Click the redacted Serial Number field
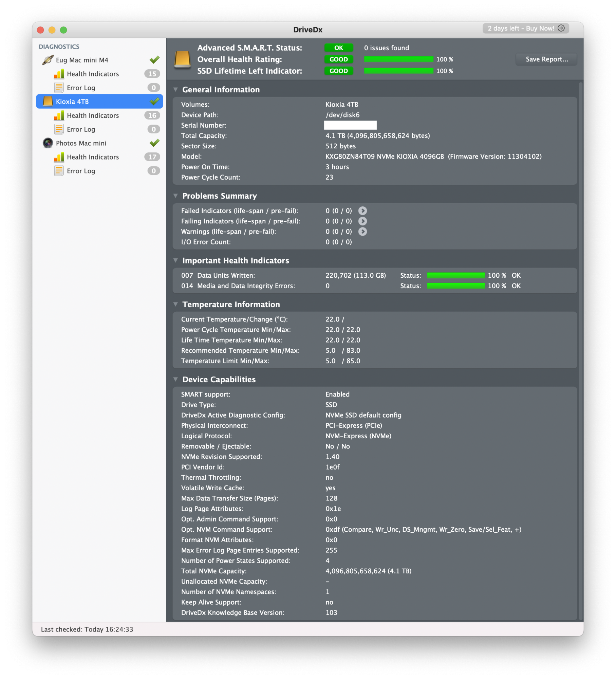This screenshot has width=616, height=679. click(350, 125)
